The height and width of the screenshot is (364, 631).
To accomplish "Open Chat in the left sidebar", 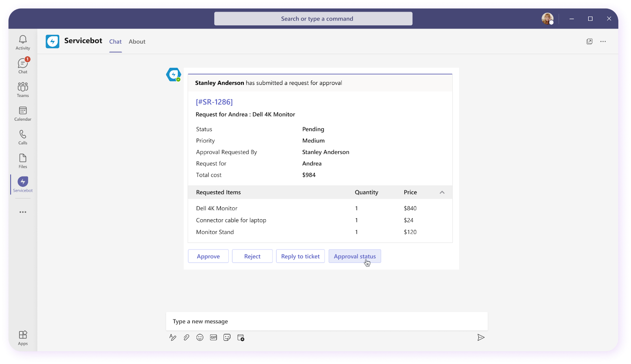I will 23,66.
